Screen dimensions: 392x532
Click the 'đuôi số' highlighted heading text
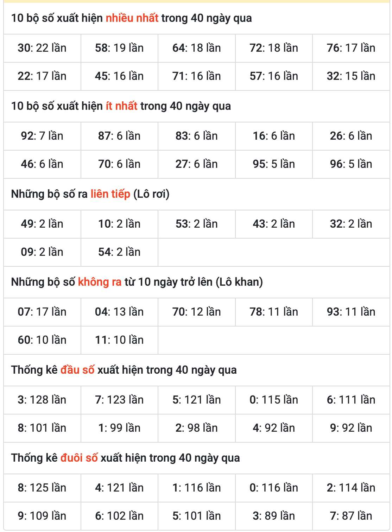tap(79, 458)
